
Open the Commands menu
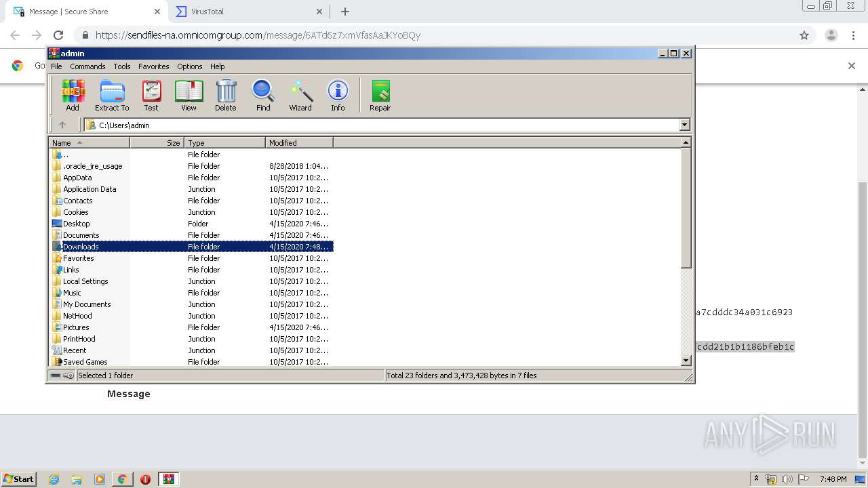coord(87,66)
